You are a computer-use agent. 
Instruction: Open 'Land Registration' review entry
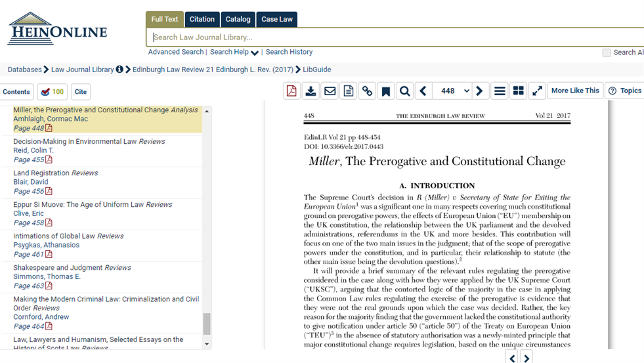click(55, 173)
